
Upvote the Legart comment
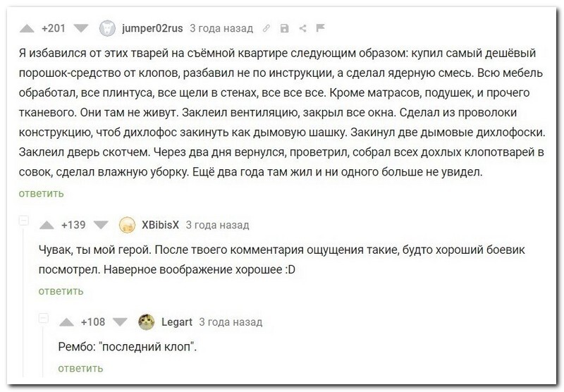pos(65,322)
